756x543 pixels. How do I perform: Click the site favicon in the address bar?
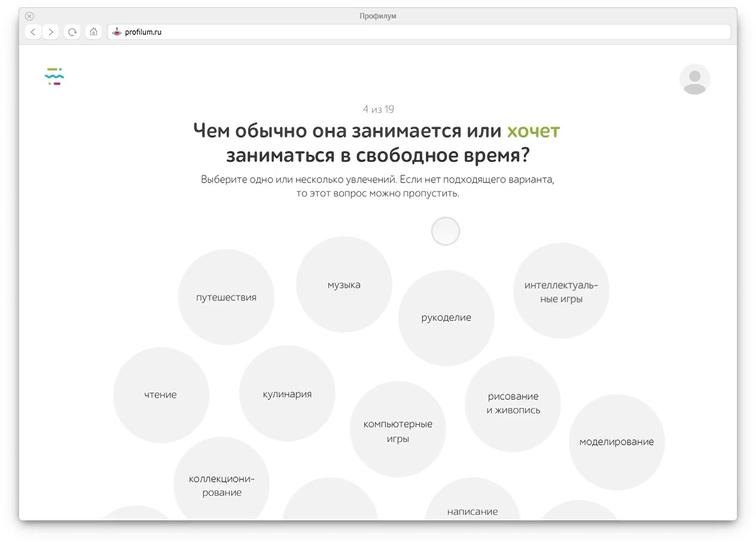(117, 32)
